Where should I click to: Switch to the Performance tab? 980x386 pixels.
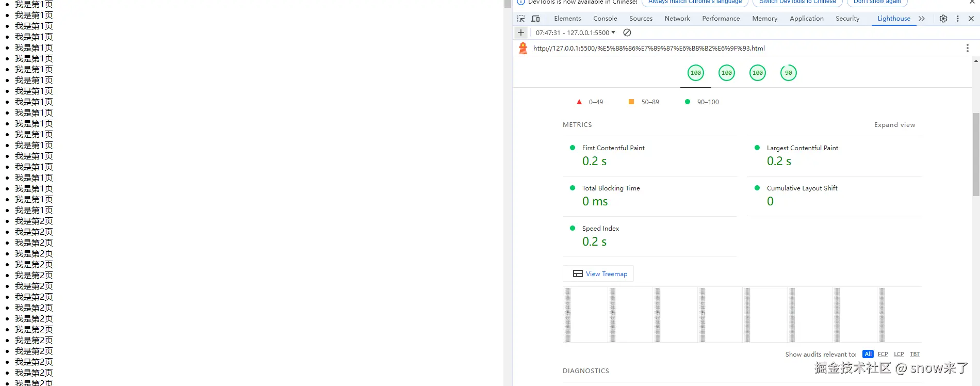[721, 19]
